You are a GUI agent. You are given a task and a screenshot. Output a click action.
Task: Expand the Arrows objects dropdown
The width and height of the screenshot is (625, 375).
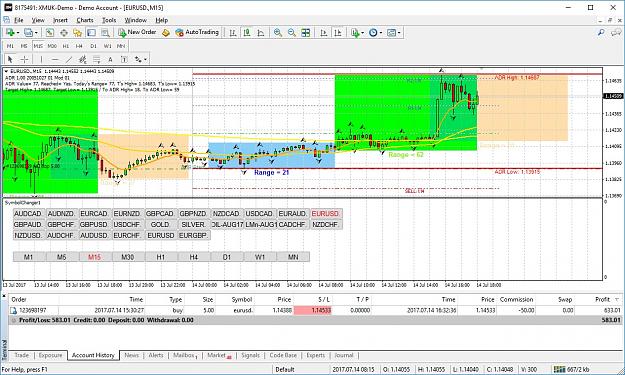[145, 59]
